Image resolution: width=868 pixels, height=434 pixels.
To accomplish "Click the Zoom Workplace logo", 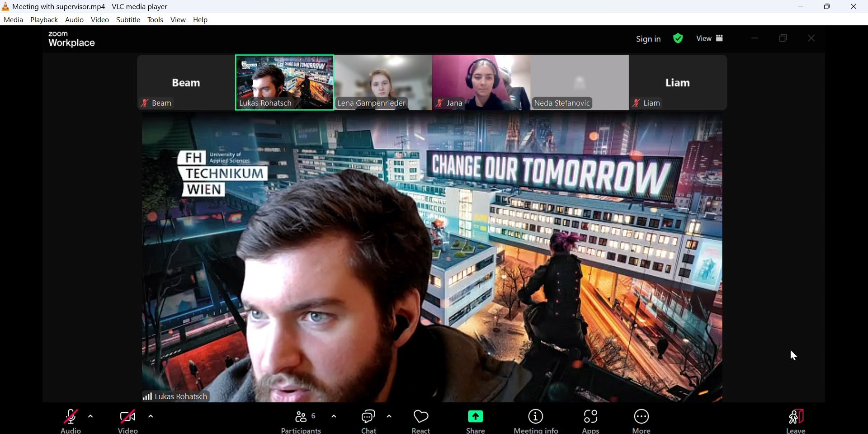I will [72, 39].
